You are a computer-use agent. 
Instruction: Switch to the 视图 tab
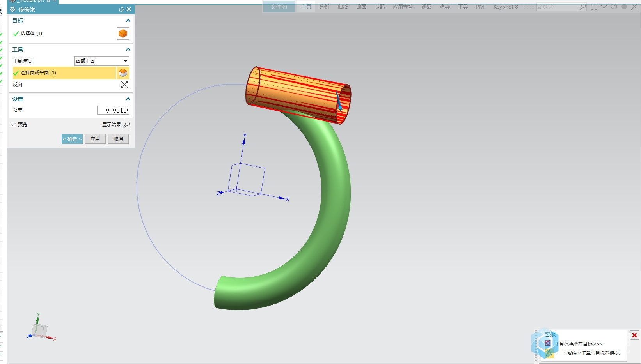pyautogui.click(x=426, y=7)
